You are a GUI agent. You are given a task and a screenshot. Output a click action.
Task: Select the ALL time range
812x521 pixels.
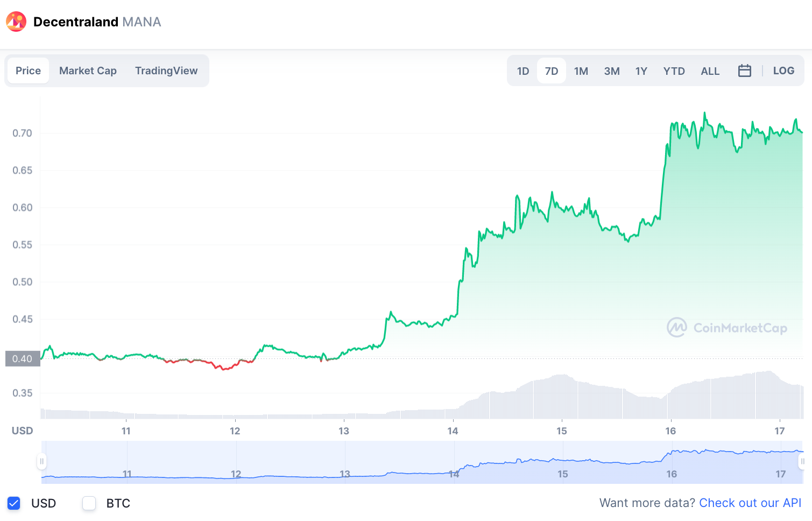click(710, 71)
